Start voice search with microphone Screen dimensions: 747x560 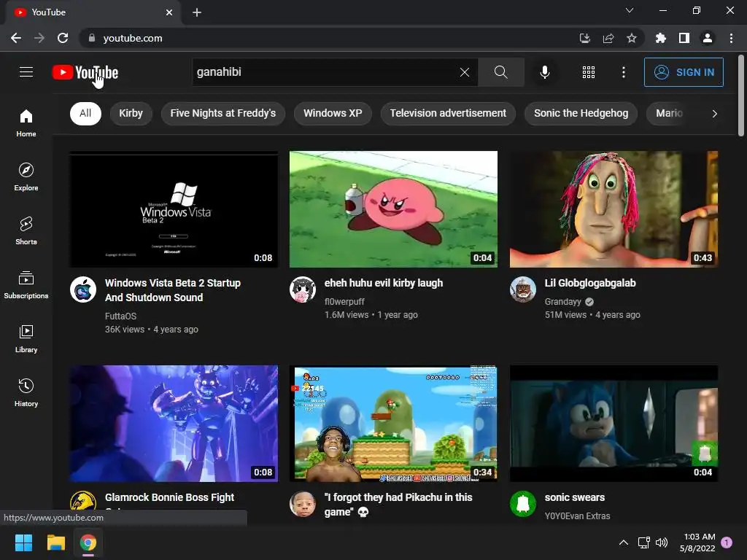point(544,72)
